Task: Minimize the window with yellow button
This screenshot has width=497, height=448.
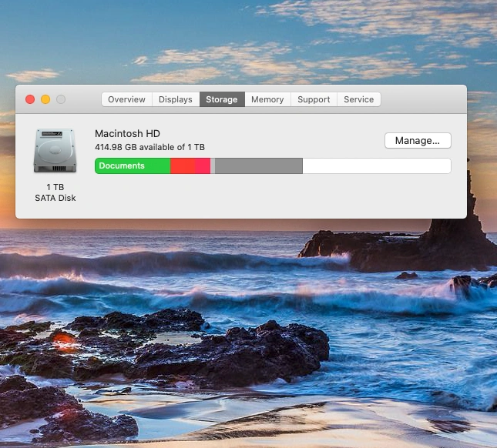Action: tap(45, 99)
